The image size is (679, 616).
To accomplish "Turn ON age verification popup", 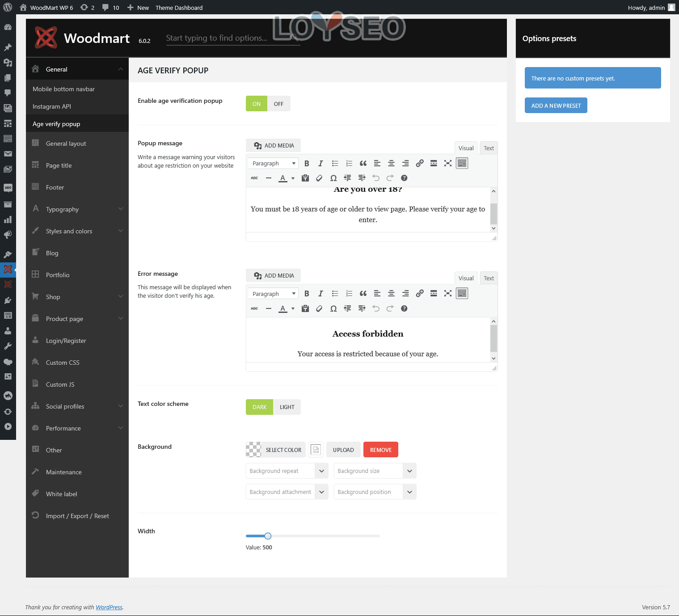I will (x=257, y=104).
